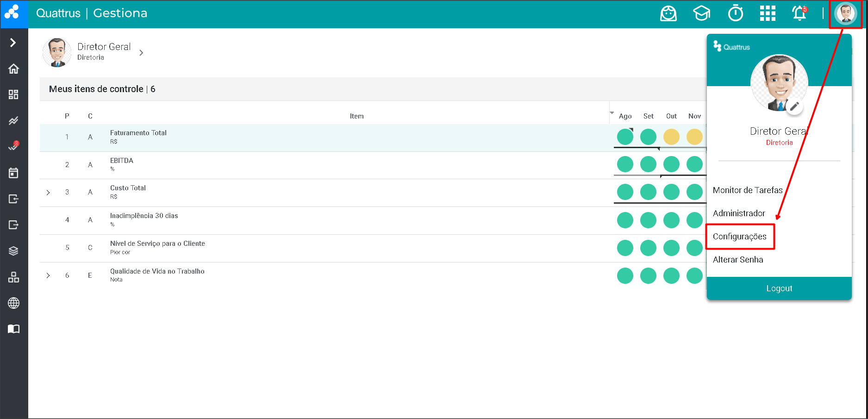This screenshot has width=868, height=419.
Task: Click the pencil edit icon on profile photo
Action: click(x=794, y=106)
